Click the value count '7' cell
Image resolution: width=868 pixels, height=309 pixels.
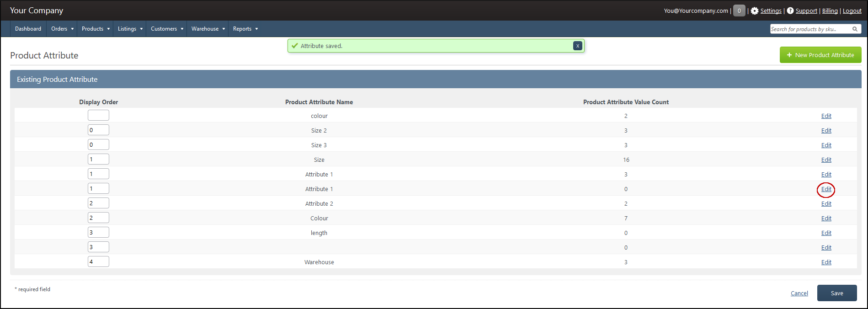click(x=626, y=218)
